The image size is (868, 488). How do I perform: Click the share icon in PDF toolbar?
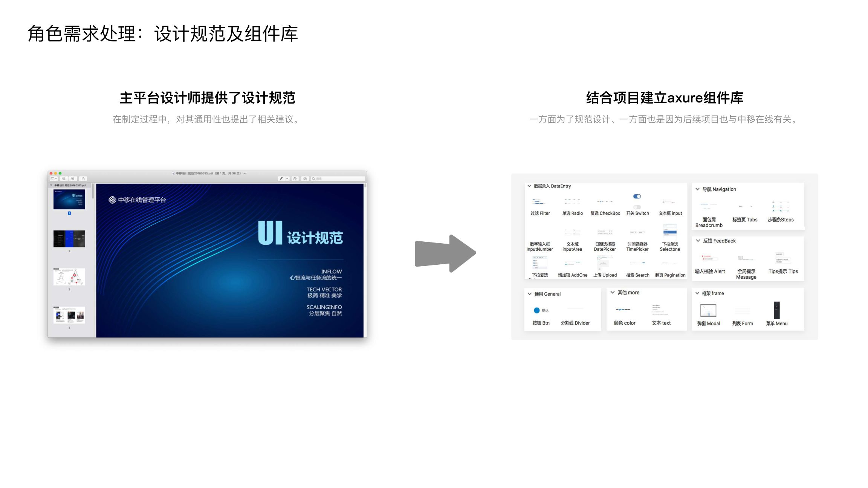pyautogui.click(x=83, y=178)
